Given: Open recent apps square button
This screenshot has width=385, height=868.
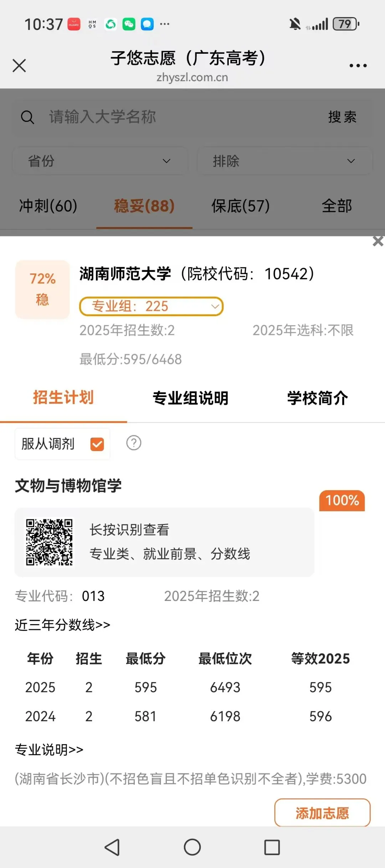Looking at the screenshot, I should (x=272, y=847).
